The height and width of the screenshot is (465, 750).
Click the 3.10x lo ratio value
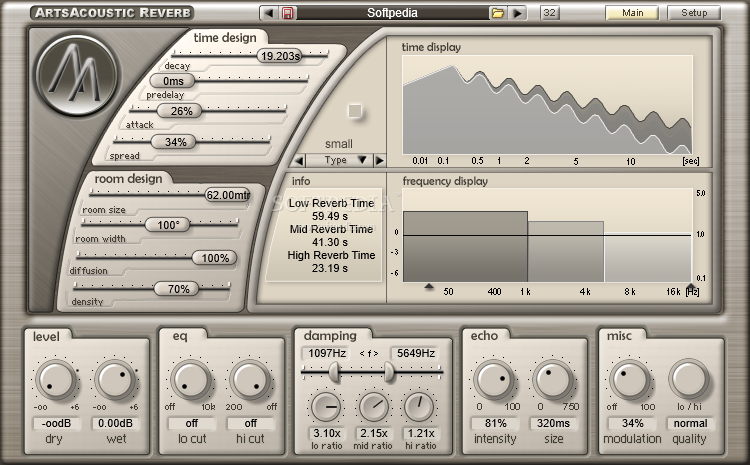[327, 433]
